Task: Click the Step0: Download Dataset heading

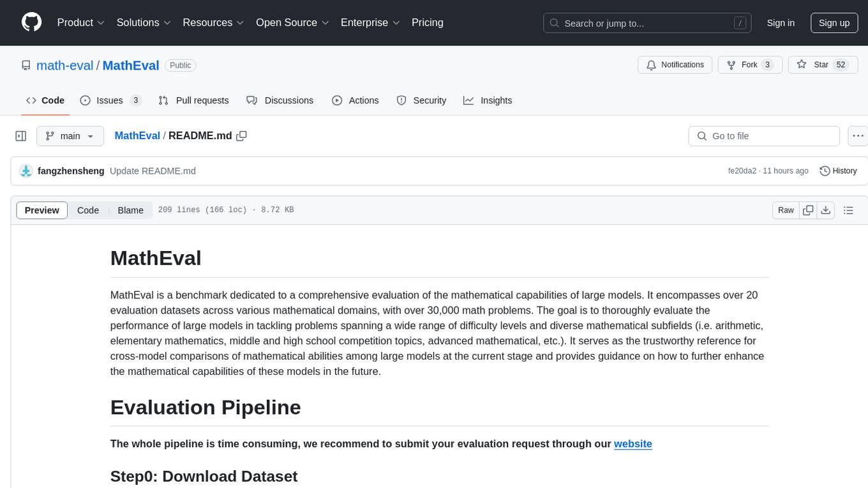Action: click(x=204, y=476)
